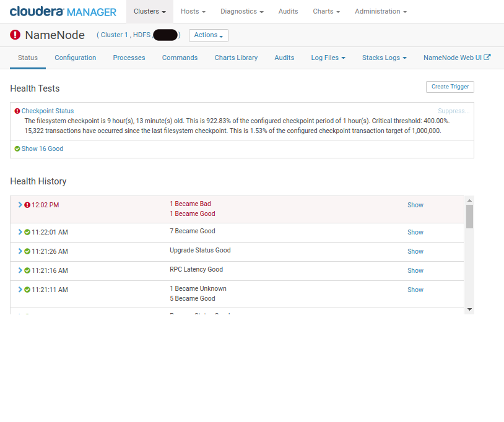
Task: Open the Hosts dropdown menu
Action: tap(193, 12)
